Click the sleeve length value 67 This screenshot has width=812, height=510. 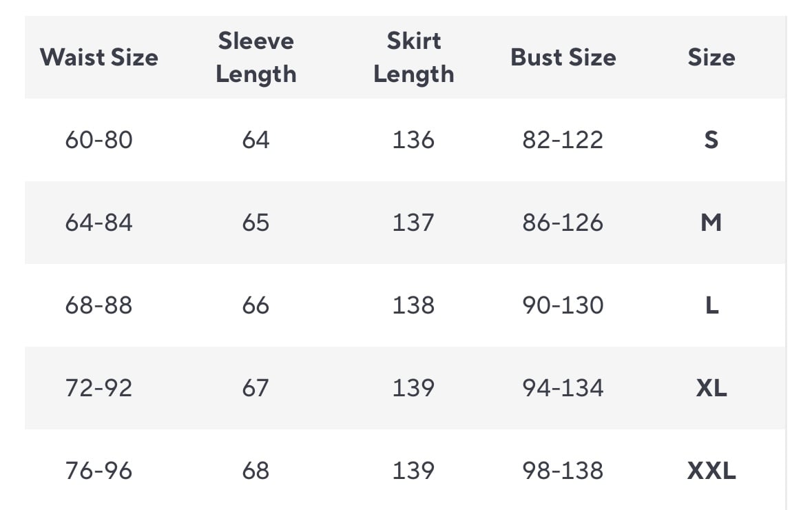pos(256,388)
